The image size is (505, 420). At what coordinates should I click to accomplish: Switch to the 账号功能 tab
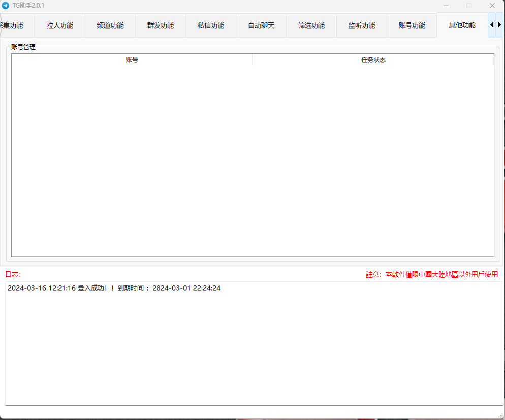412,25
